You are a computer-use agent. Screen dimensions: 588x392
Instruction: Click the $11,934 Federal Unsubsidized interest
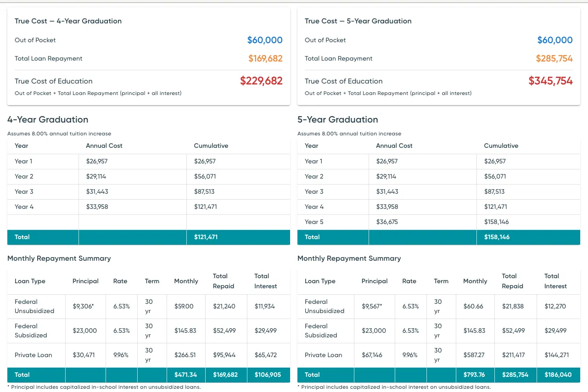click(x=265, y=307)
